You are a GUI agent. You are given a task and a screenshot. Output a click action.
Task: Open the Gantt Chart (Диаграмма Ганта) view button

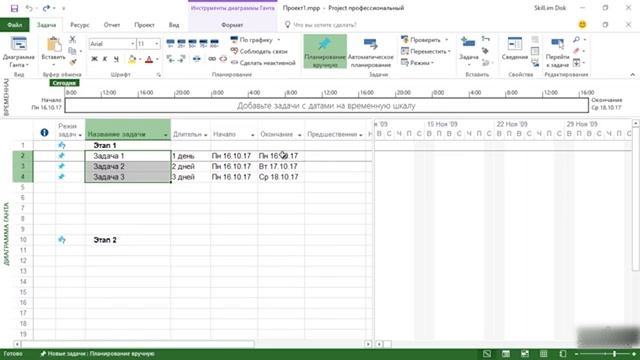18,52
